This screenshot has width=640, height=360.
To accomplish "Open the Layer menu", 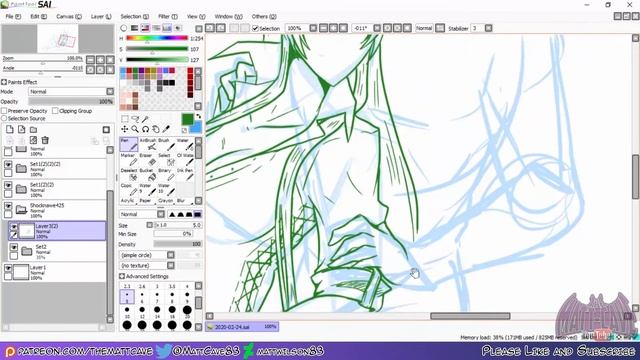I will (101, 16).
